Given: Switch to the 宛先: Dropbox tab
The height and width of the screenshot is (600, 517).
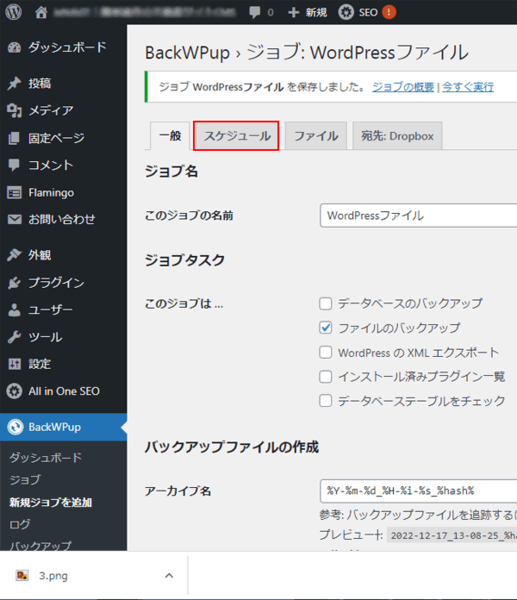Looking at the screenshot, I should point(397,136).
